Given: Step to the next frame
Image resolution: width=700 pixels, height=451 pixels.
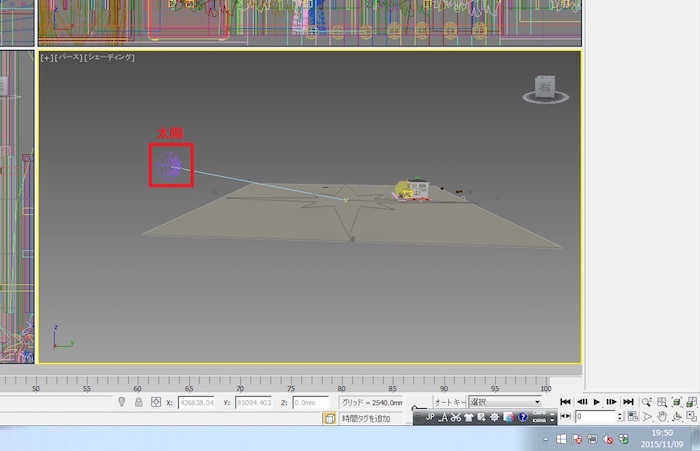Looking at the screenshot, I should 612,402.
